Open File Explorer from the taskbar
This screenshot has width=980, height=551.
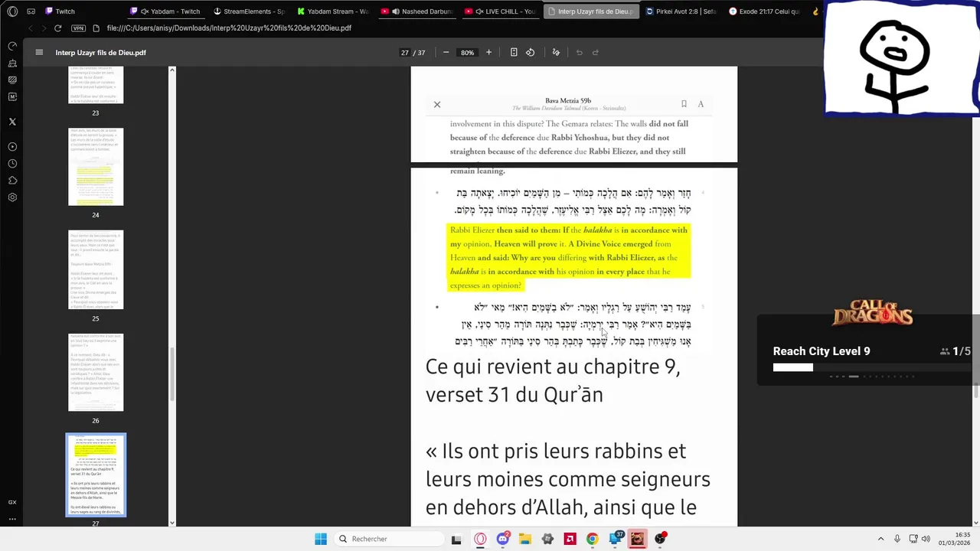pos(524,539)
